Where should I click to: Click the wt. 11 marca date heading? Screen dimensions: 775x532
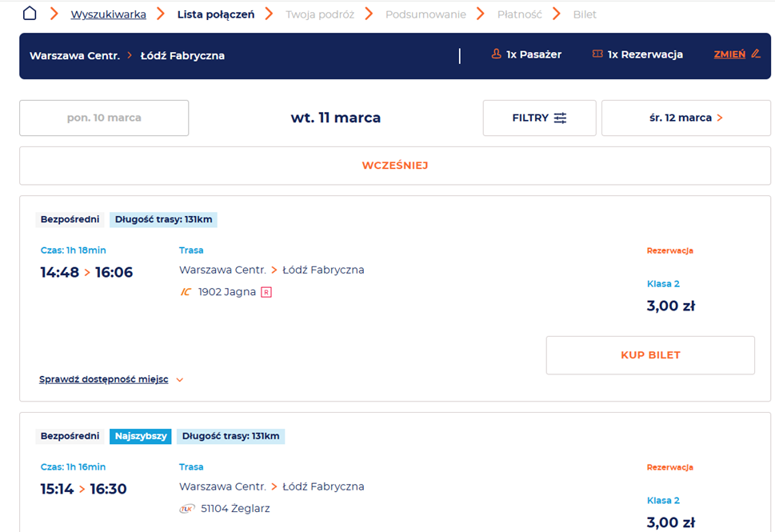coord(336,118)
